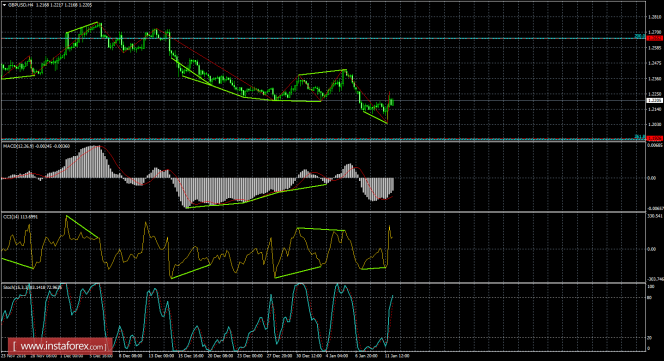Select the lower cyan Fibonacci level line

click(322, 139)
